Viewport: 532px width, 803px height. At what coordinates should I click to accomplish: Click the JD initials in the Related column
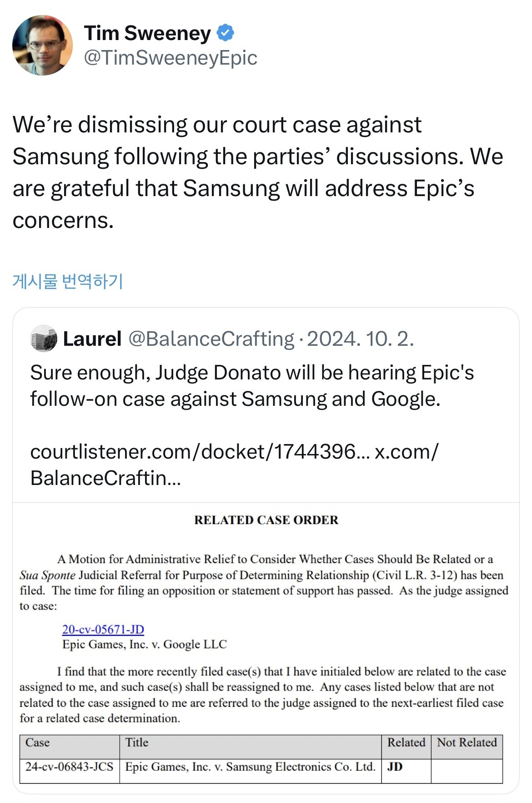(x=395, y=767)
